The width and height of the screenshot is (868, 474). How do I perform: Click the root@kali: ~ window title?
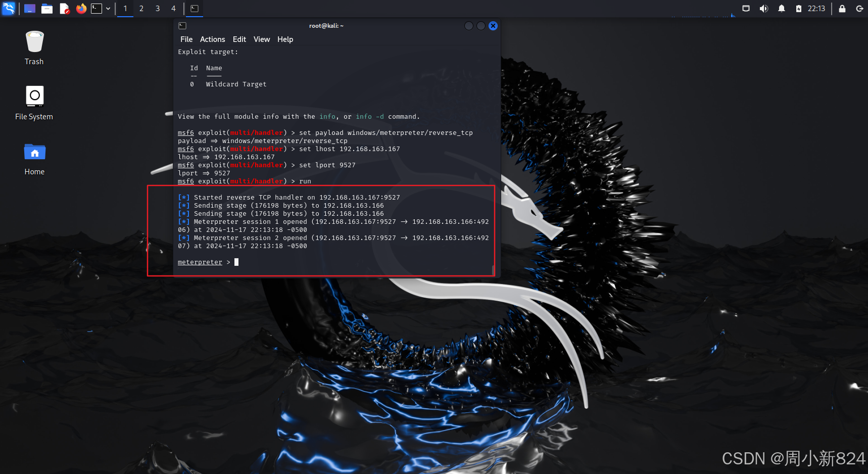pyautogui.click(x=326, y=26)
